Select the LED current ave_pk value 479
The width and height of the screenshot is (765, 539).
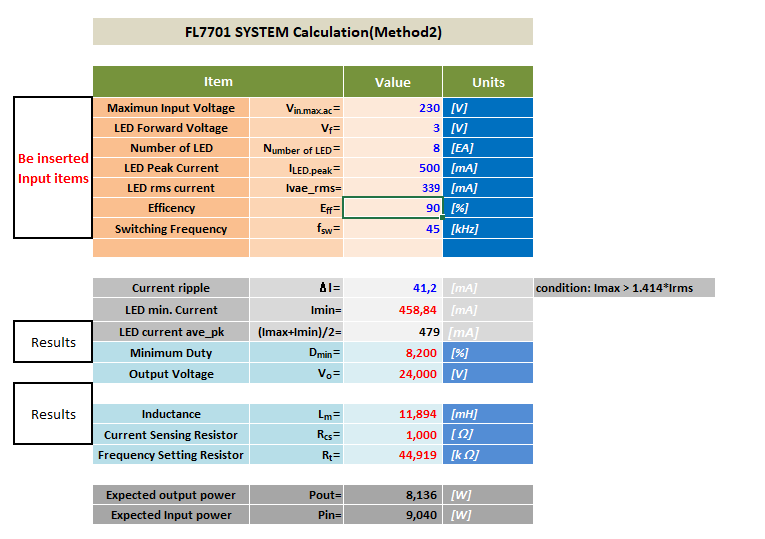tap(393, 332)
